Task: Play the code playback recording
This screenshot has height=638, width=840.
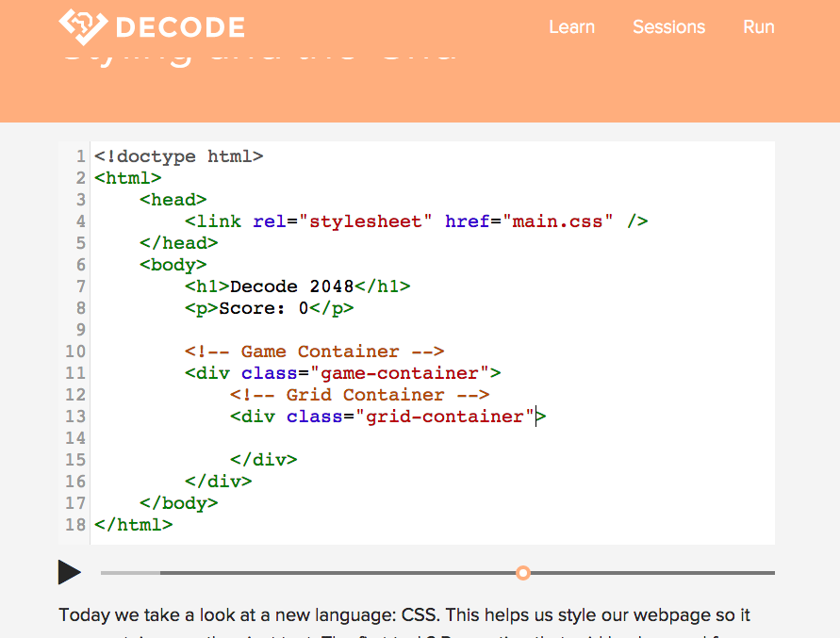Action: coord(70,572)
